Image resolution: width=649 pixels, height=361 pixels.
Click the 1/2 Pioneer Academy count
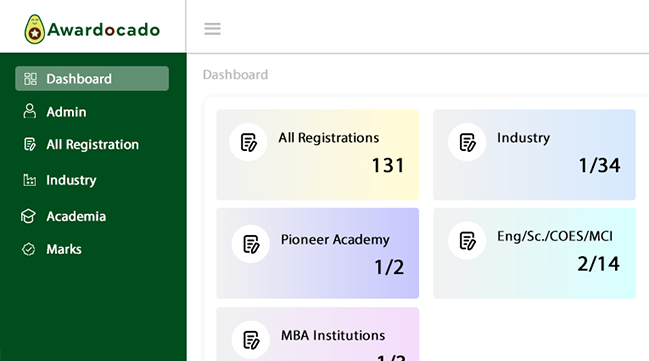pyautogui.click(x=389, y=267)
